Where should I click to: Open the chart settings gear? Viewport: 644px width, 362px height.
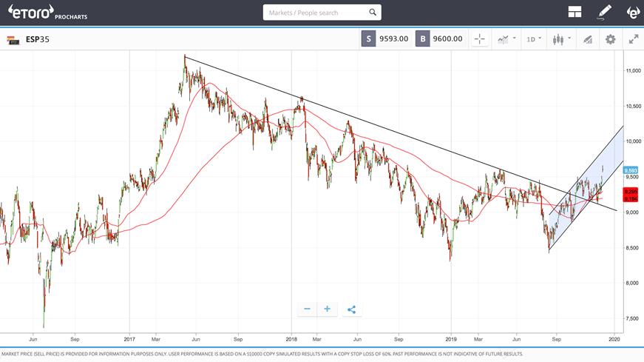pos(610,38)
